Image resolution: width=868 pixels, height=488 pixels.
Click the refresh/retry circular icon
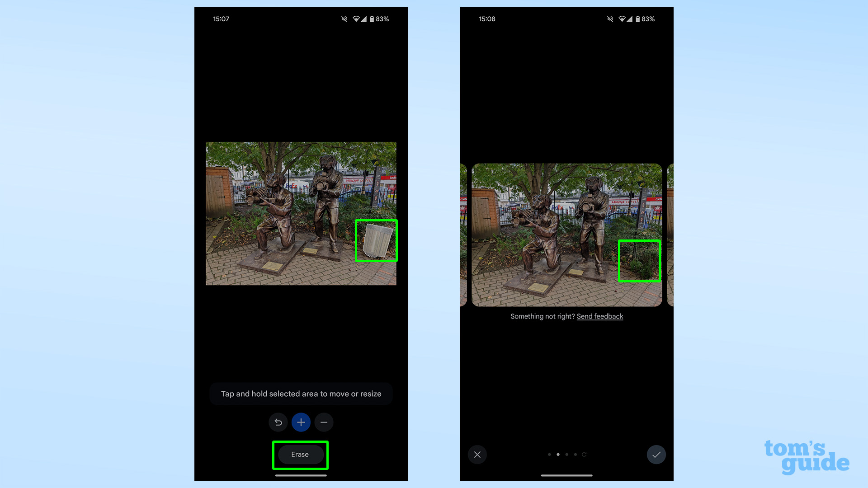[584, 455]
